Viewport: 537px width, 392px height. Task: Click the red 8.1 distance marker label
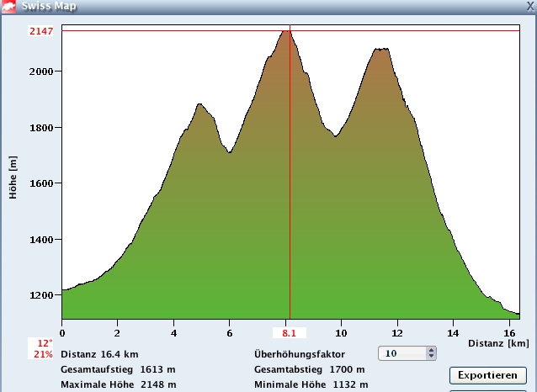(289, 333)
